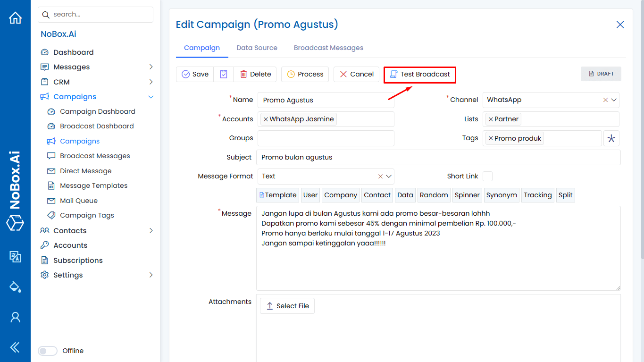
Task: Open the user profile icon
Action: pyautogui.click(x=15, y=317)
